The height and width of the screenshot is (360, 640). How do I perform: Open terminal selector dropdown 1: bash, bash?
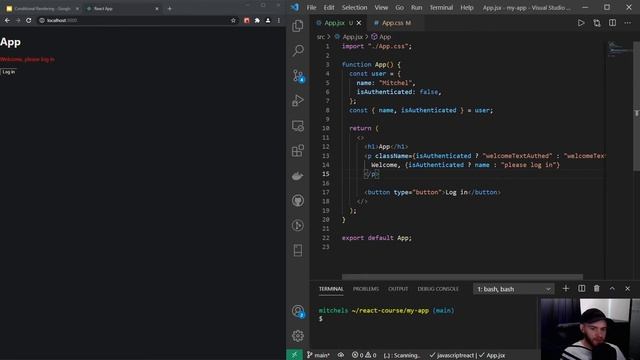tap(513, 289)
